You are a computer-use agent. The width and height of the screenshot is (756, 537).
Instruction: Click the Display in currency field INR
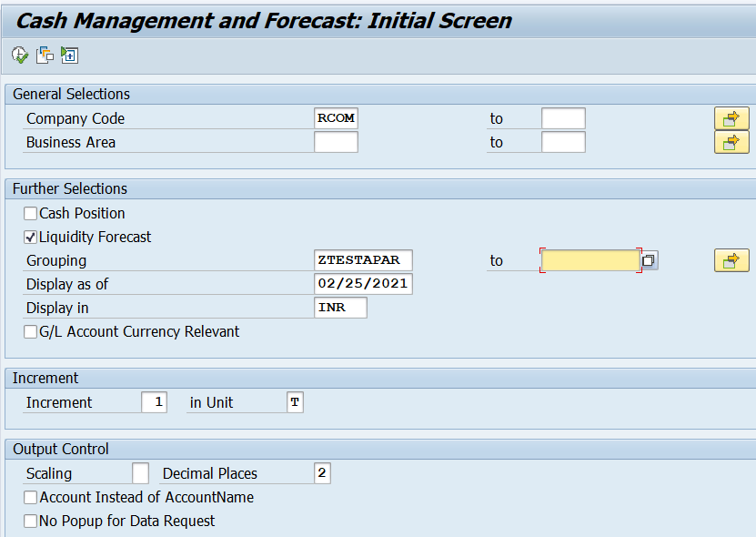click(340, 308)
